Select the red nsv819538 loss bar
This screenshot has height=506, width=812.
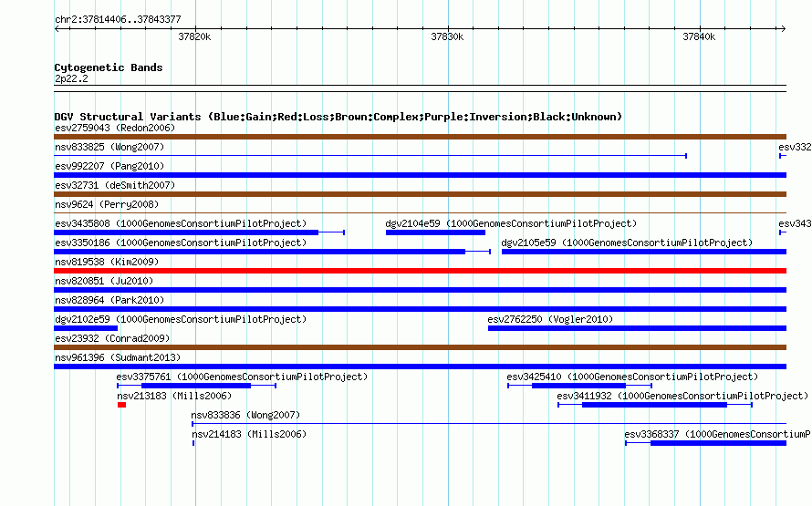click(420, 271)
